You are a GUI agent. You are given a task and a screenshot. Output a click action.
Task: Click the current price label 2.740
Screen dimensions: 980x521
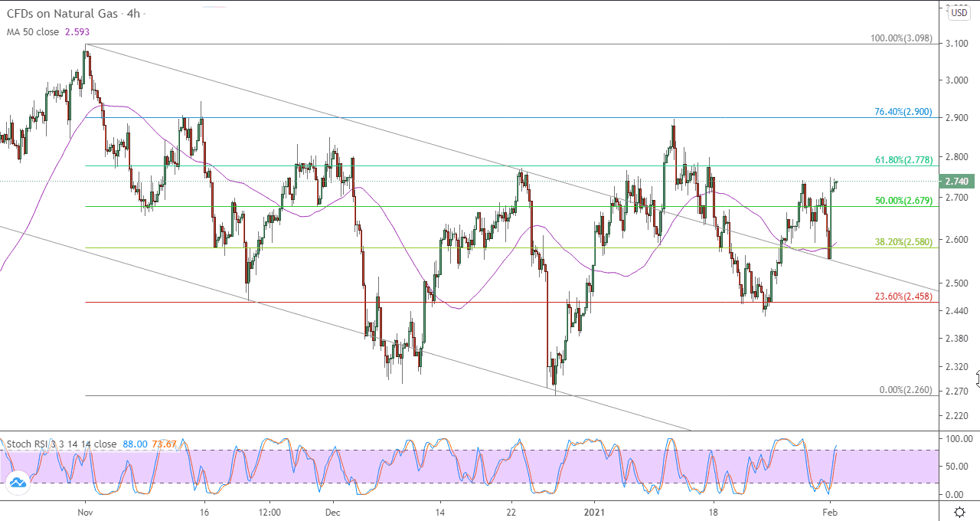956,182
